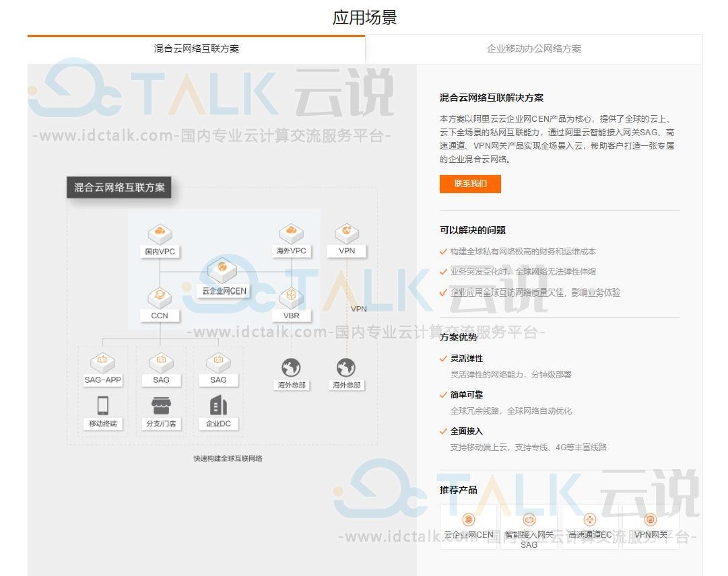
Task: Click the SAG icon above 分支/门店
Action: pyautogui.click(x=161, y=362)
